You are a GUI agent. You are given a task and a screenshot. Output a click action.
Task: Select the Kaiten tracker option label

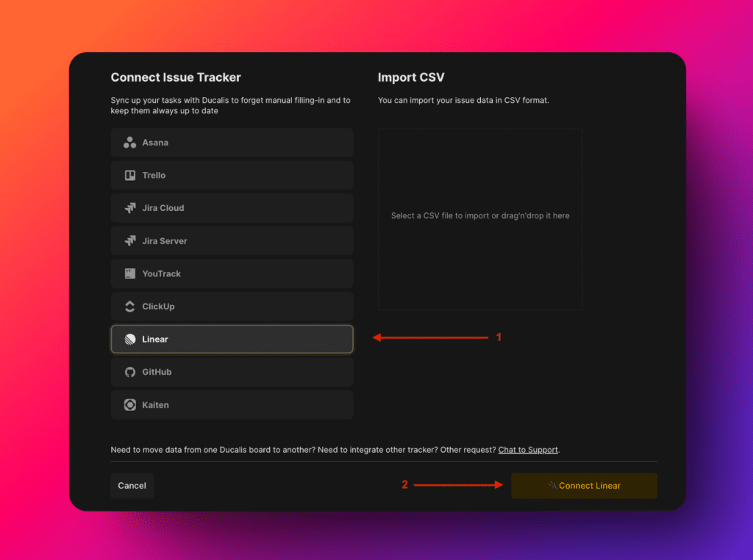pyautogui.click(x=155, y=405)
